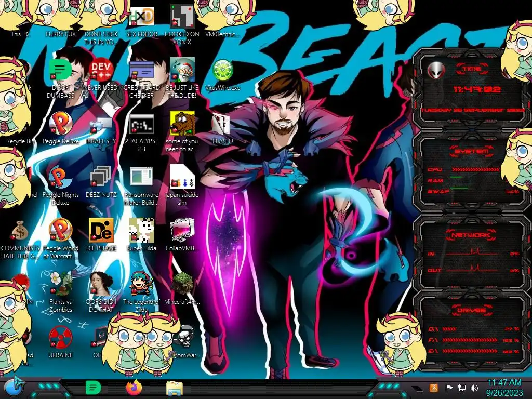Launch Firefox from the taskbar
Screen dimensions: 532x399
coord(134,388)
